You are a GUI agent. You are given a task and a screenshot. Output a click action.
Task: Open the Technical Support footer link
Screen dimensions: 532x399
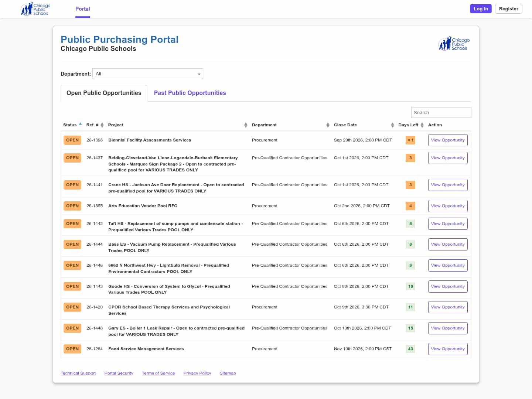click(78, 374)
